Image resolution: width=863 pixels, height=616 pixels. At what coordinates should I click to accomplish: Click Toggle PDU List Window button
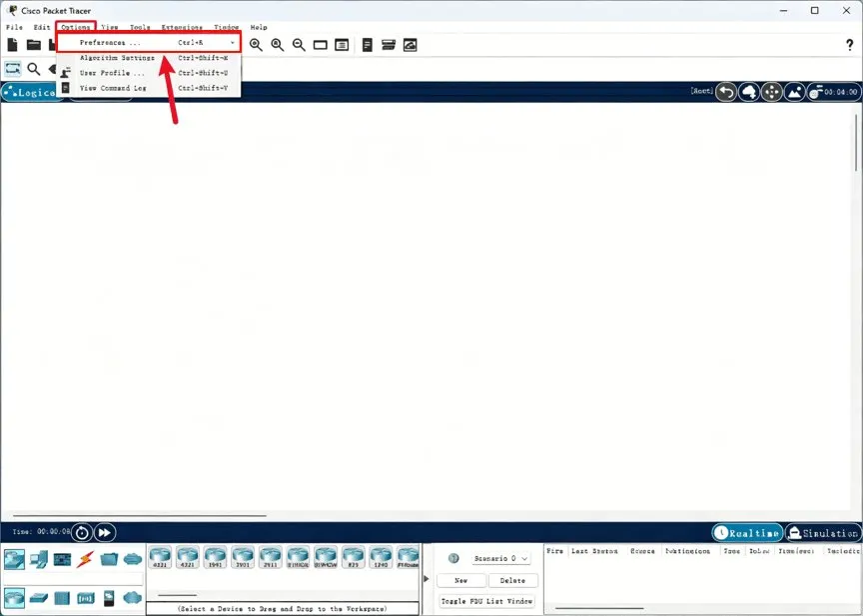pyautogui.click(x=487, y=601)
